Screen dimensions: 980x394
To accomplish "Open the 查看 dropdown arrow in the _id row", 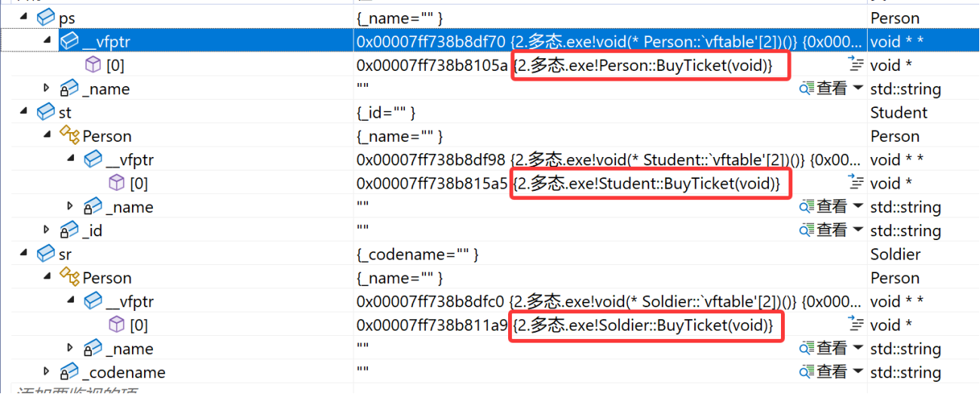I will coord(858,229).
